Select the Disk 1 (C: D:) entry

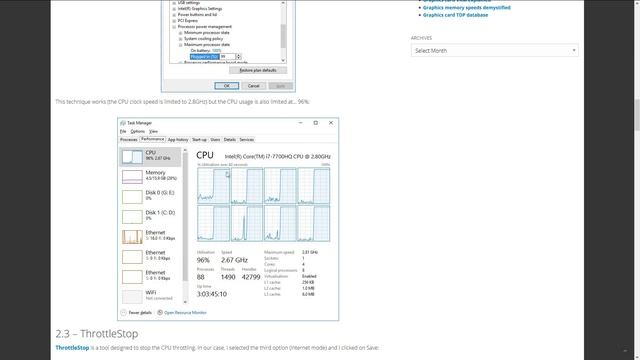coord(150,216)
